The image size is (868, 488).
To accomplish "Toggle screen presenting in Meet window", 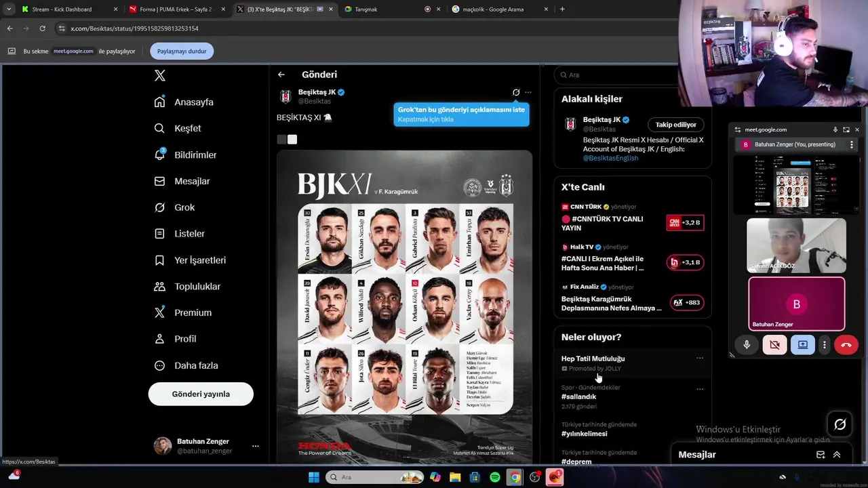I will 803,345.
